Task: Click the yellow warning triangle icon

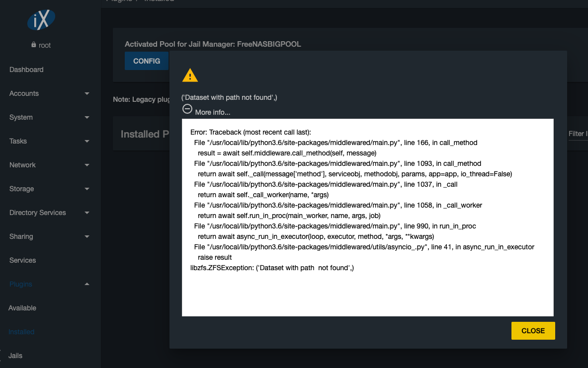Action: point(190,75)
